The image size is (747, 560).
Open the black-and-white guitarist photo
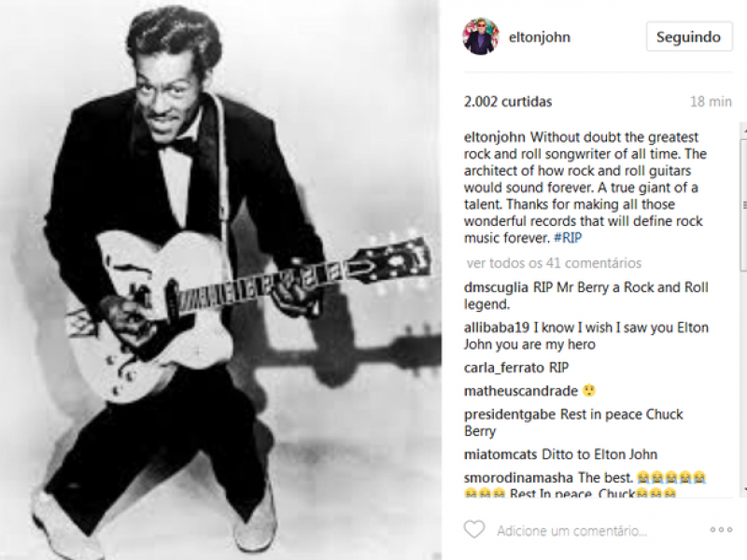pos(220,280)
